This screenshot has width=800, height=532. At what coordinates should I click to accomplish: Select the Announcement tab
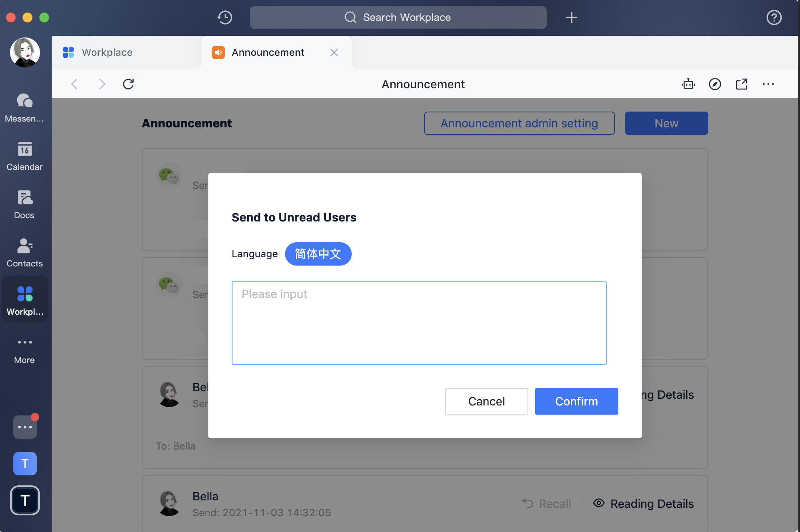268,52
